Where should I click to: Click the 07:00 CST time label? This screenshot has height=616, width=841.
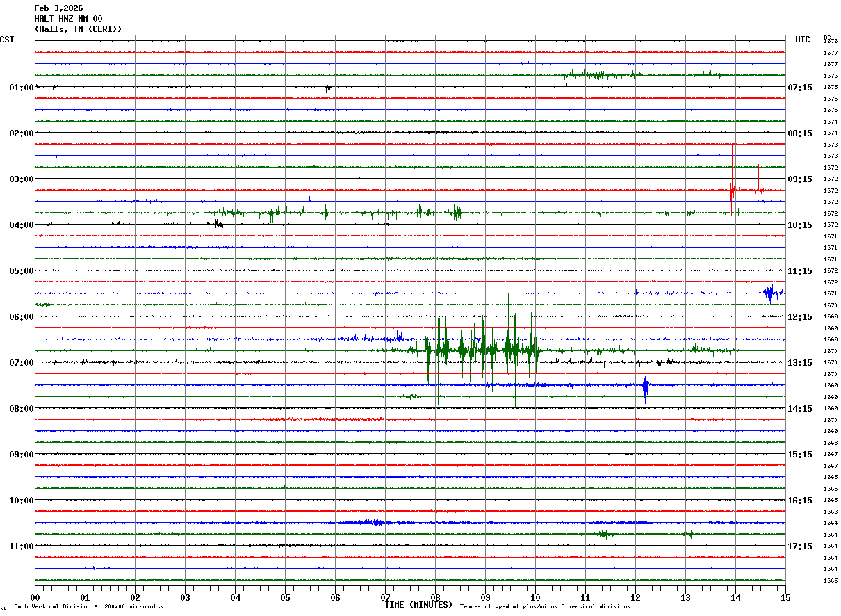pyautogui.click(x=22, y=363)
